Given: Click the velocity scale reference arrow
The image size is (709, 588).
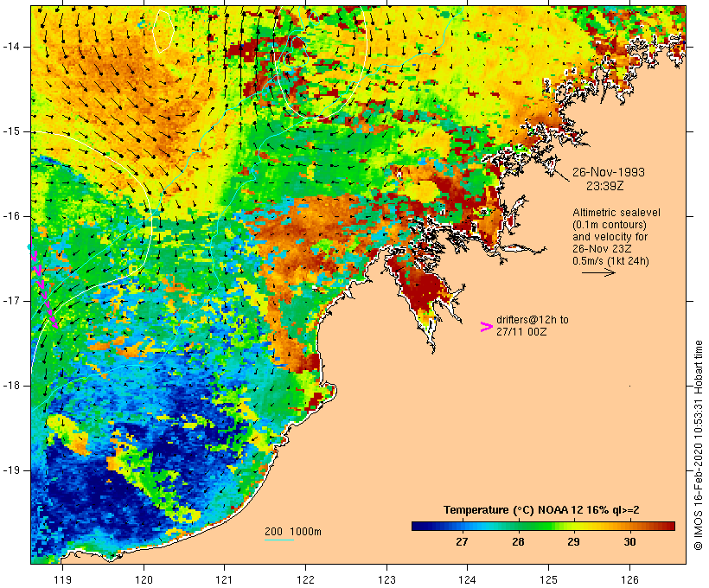Looking at the screenshot, I should point(598,272).
